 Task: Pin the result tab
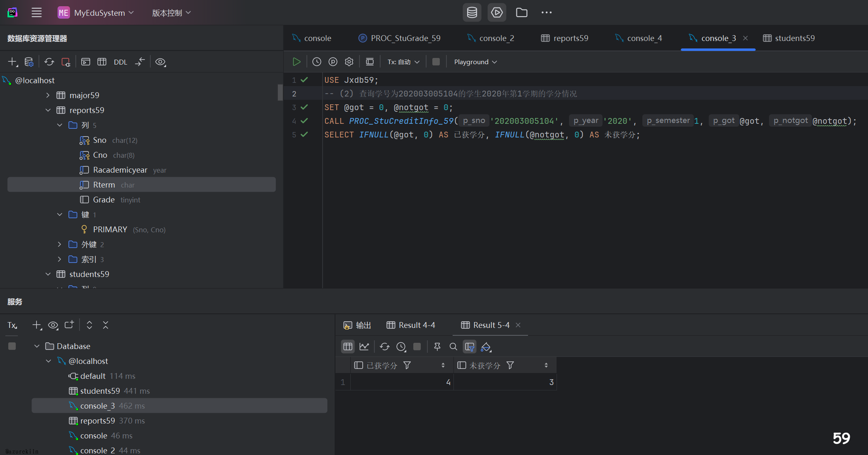pos(437,347)
